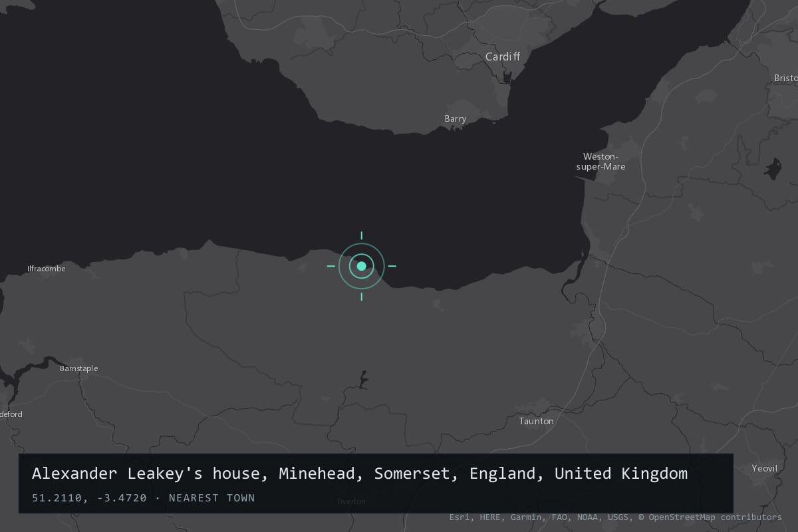Select the Cardiff city label
798x532 pixels.
[x=503, y=57]
